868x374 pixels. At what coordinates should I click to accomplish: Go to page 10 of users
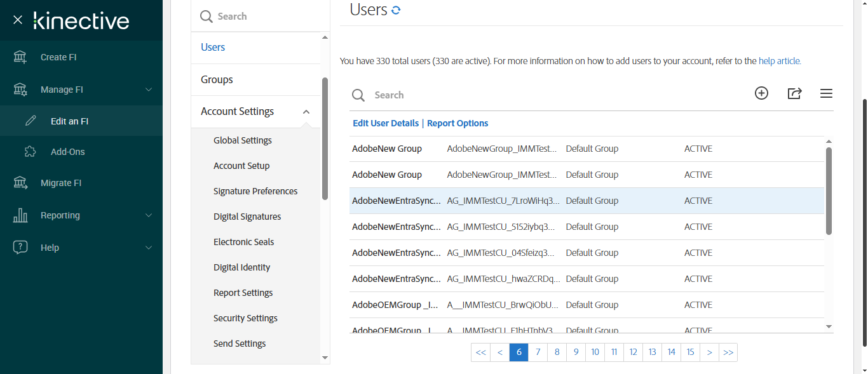[595, 352]
